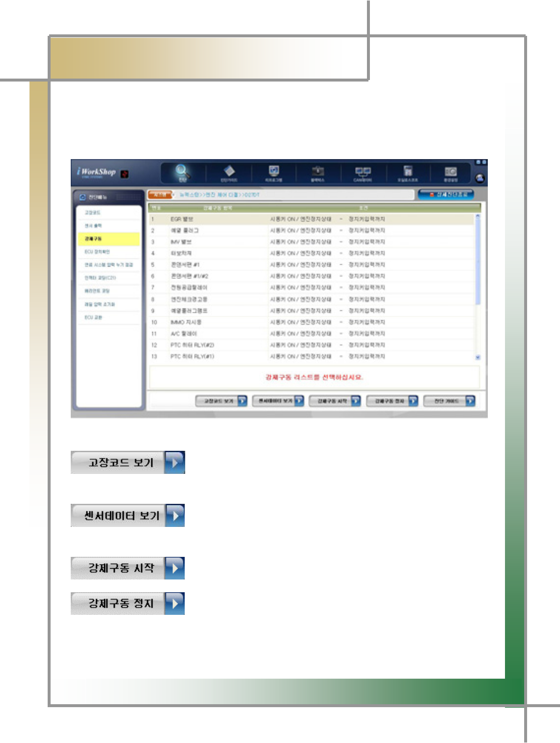Click blue arrow on enlarged 강제구동 정지 image
The image size is (560, 743).
tap(174, 604)
